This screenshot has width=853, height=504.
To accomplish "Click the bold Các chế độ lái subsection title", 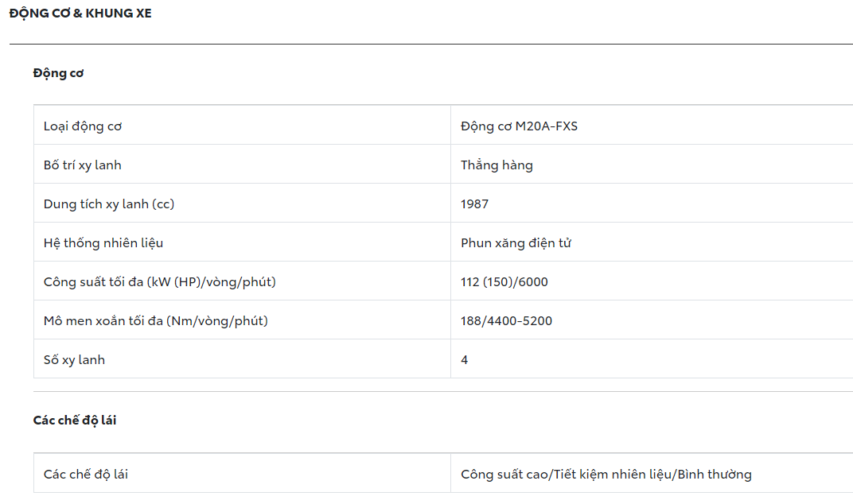I will [x=75, y=420].
